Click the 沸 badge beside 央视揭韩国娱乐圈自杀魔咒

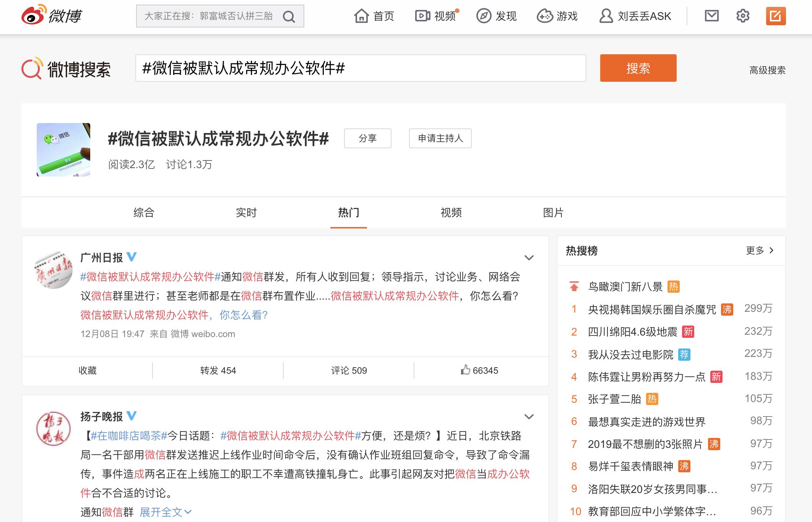coord(727,309)
